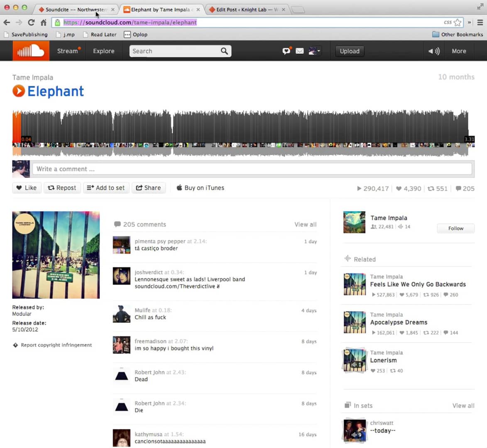Click the site security padlock icon
This screenshot has width=487, height=448.
click(57, 22)
